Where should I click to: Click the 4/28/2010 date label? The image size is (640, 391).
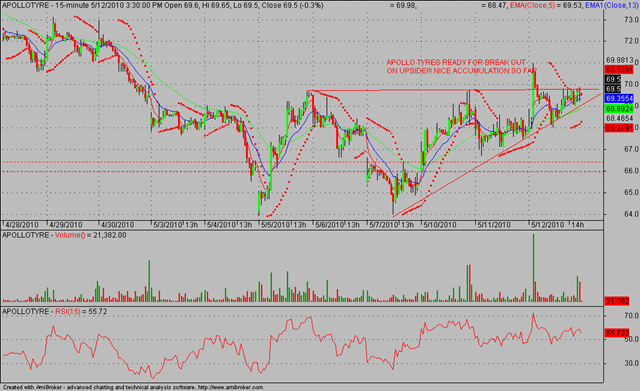coord(21,225)
